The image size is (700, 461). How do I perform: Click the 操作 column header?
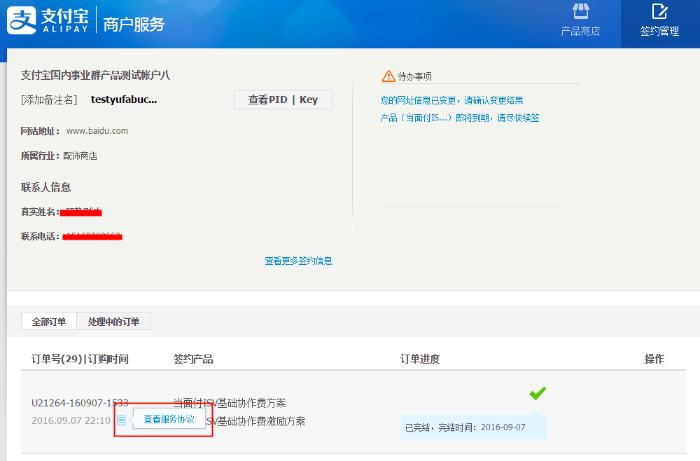[654, 359]
